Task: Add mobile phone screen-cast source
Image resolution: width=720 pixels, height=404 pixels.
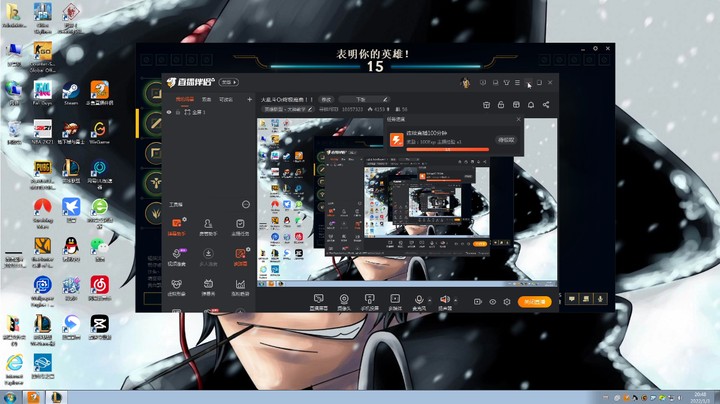Action: tap(369, 302)
